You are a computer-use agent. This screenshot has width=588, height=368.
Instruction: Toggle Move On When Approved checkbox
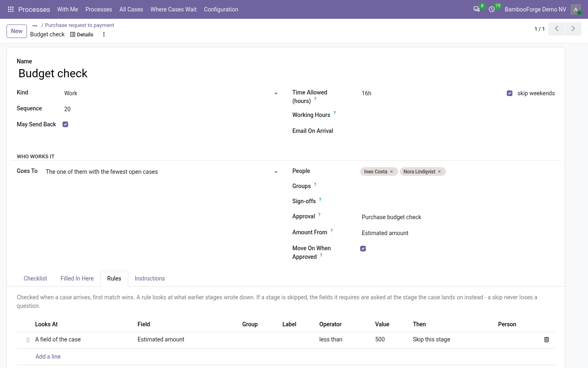point(363,249)
